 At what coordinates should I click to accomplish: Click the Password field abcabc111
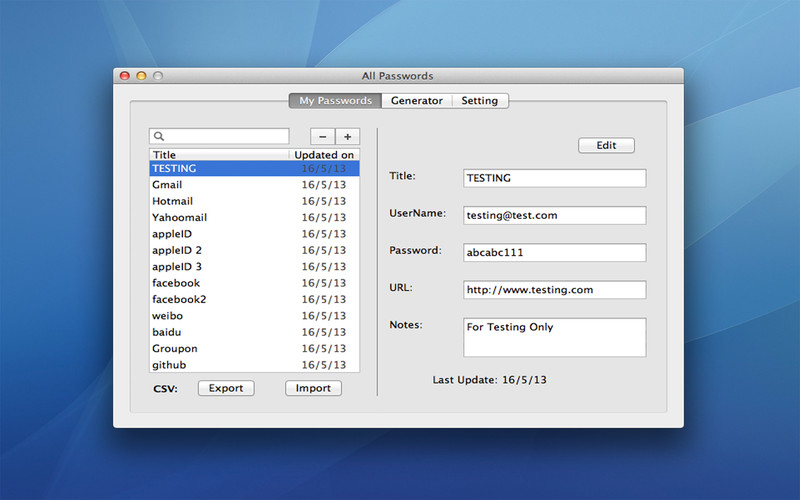555,253
